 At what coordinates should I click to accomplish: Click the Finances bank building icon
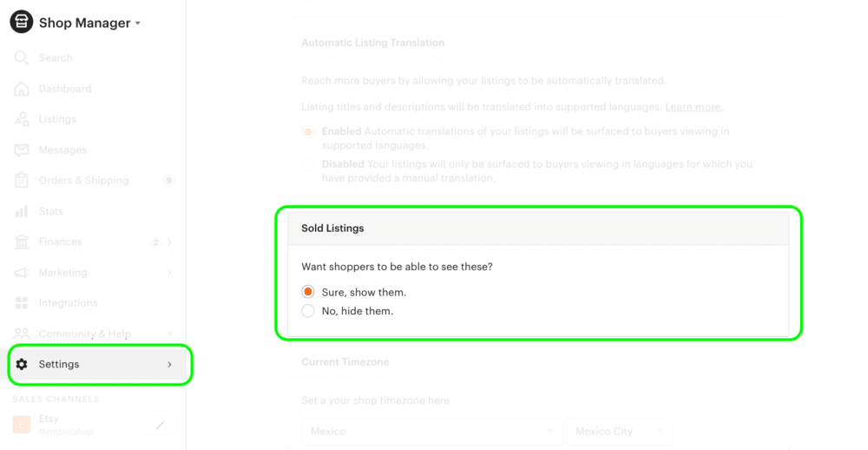point(21,242)
